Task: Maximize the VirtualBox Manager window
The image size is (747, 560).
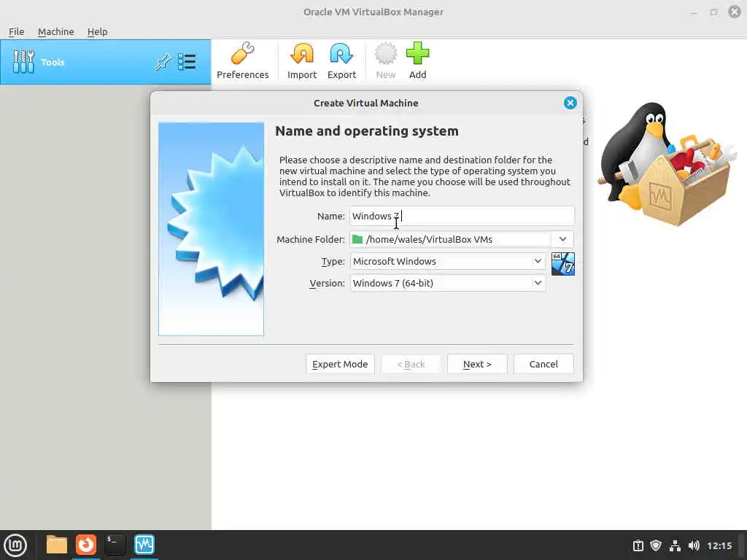Action: (x=713, y=12)
